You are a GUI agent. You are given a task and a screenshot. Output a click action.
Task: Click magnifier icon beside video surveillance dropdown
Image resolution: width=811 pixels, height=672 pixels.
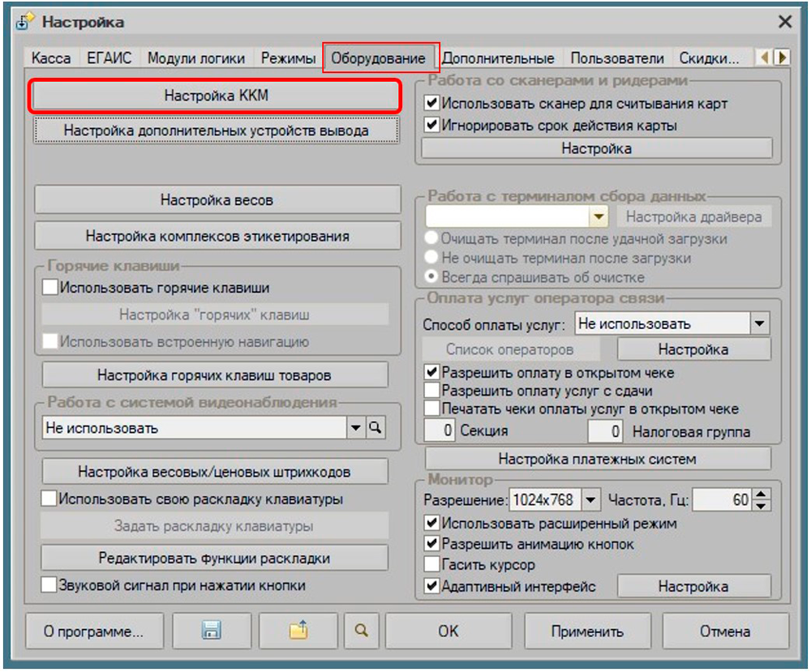tap(374, 428)
